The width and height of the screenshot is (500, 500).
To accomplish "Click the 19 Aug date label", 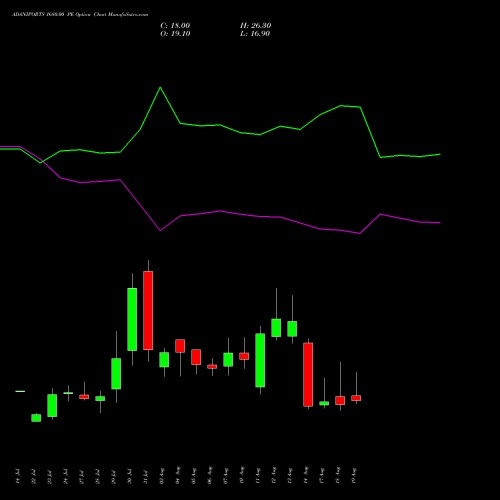I will click(x=354, y=476).
